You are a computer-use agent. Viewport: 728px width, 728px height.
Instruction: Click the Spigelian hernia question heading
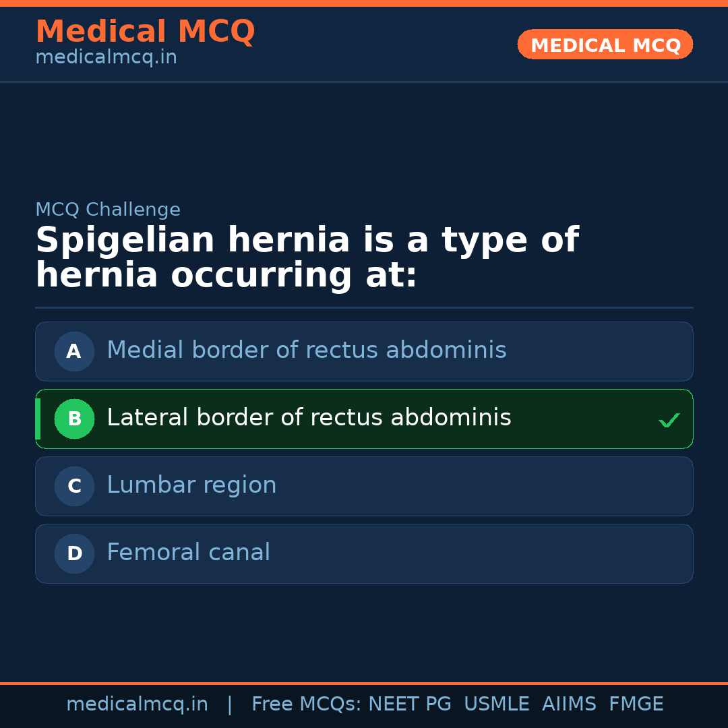pos(307,258)
